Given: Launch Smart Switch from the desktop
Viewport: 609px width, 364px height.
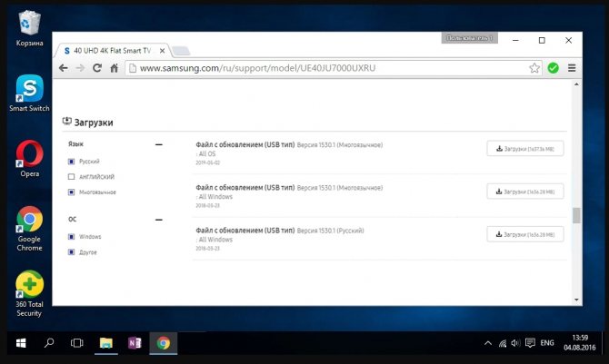Looking at the screenshot, I should (x=29, y=93).
